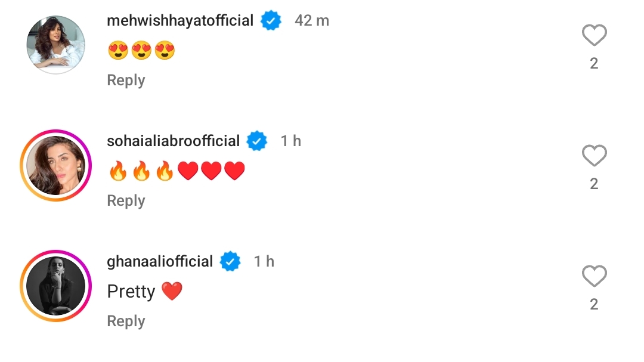Click verified badge beside sohaialiabroofficial

tap(257, 141)
